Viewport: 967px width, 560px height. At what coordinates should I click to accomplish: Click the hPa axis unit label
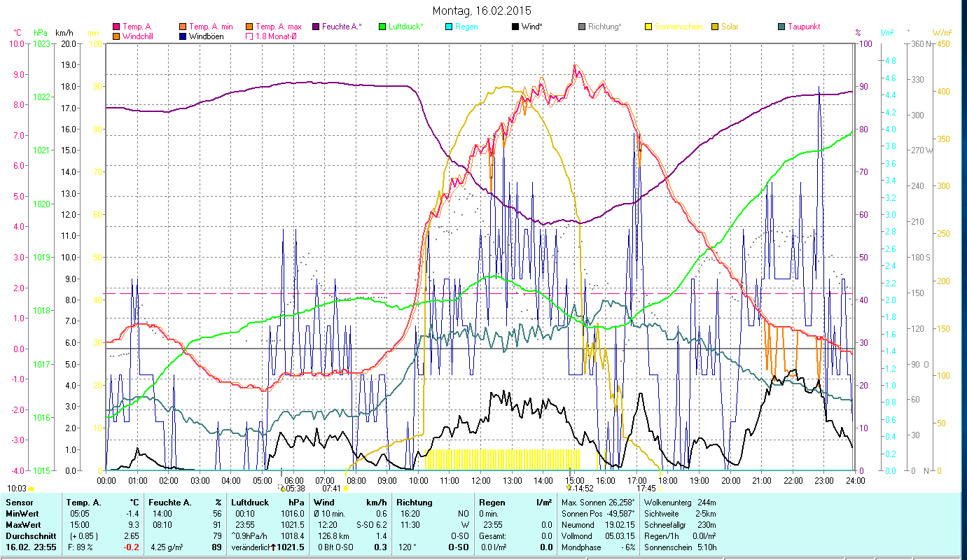[x=41, y=33]
